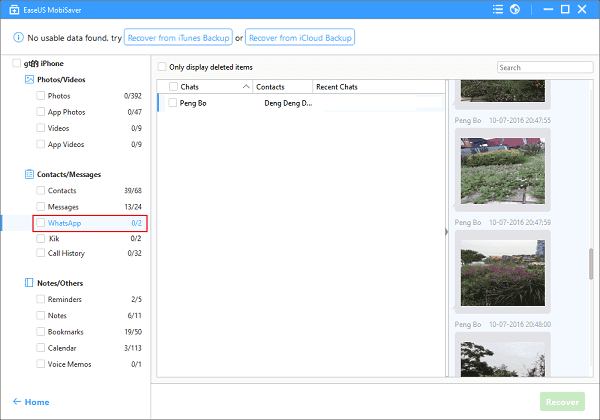
Task: Click the EaseUS MobiSaver app logo icon
Action: [14, 10]
